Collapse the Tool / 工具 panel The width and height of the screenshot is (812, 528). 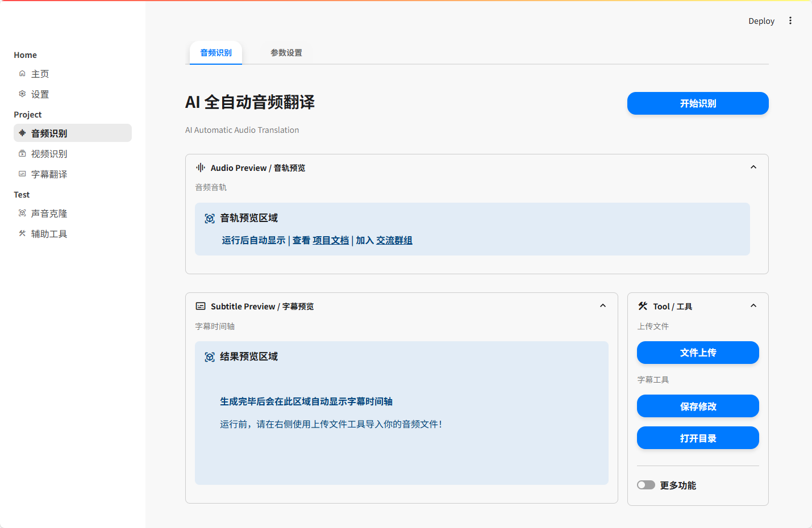coord(753,306)
